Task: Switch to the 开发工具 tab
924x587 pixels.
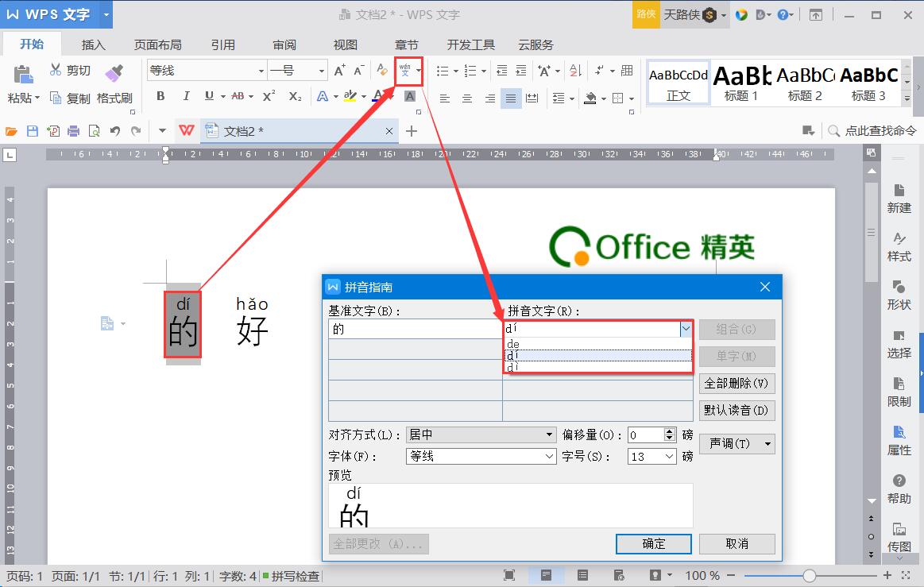Action: tap(471, 44)
